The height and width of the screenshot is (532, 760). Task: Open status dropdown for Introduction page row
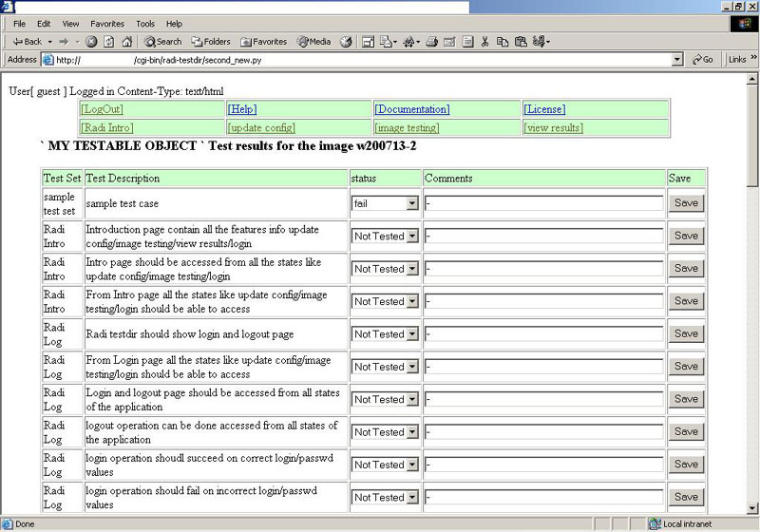coord(411,237)
